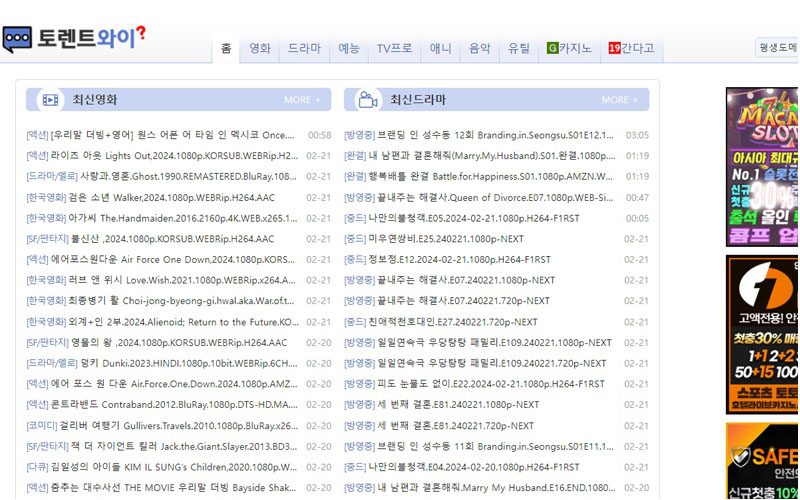Open the red 19 간다고 menu item

point(631,48)
